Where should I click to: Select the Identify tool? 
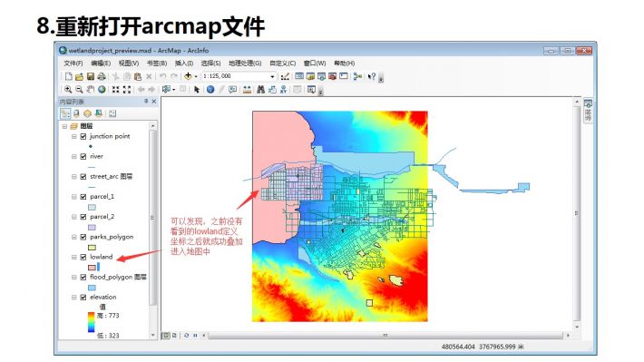(210, 90)
